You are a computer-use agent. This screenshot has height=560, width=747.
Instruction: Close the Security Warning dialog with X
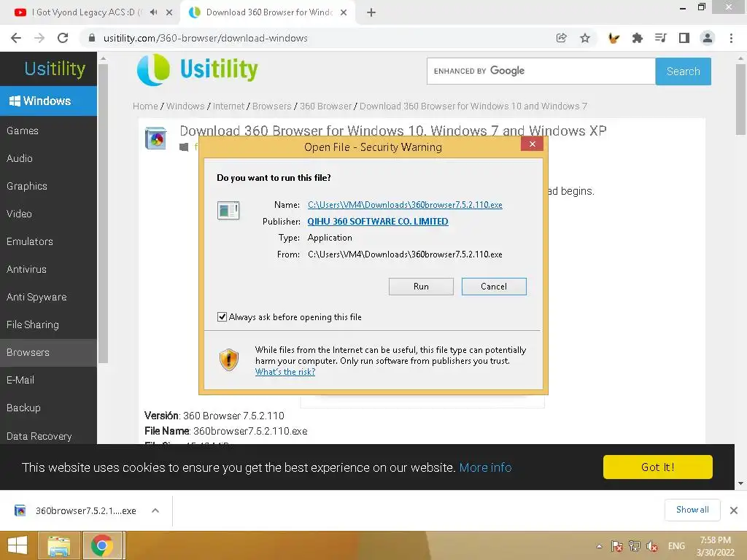point(532,144)
